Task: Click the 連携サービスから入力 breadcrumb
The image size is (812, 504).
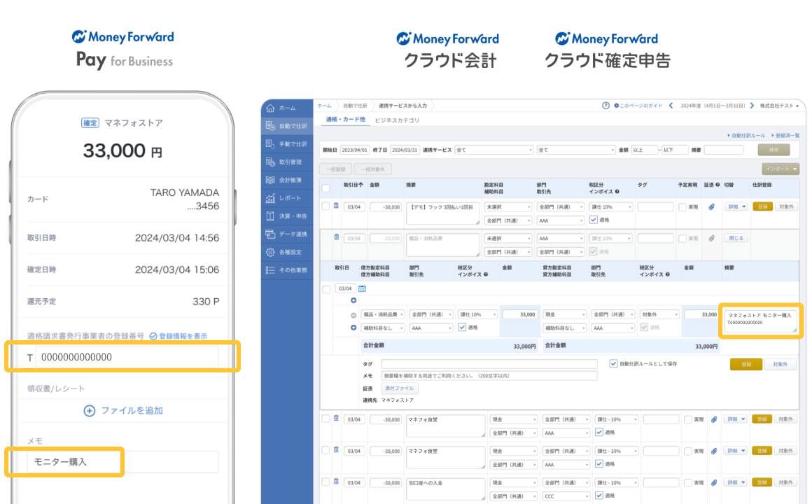Action: [x=402, y=106]
